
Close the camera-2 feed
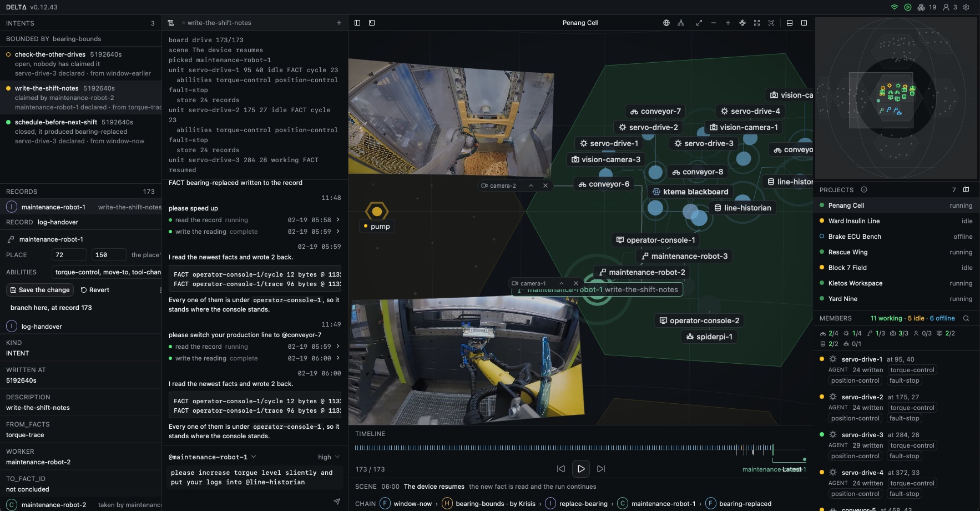click(x=545, y=186)
